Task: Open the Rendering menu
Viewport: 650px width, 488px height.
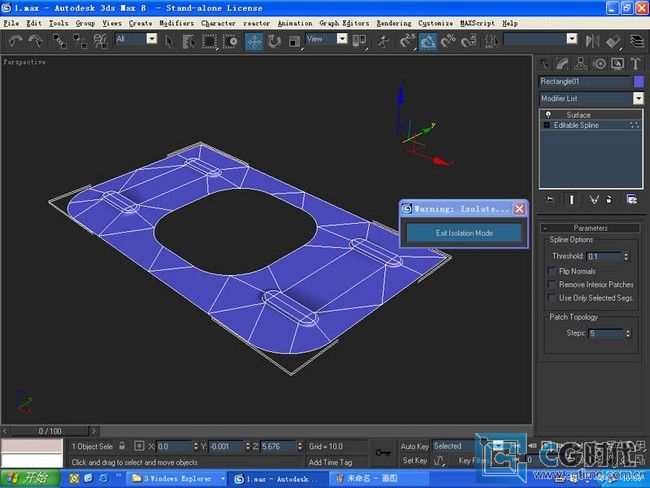Action: [x=394, y=23]
